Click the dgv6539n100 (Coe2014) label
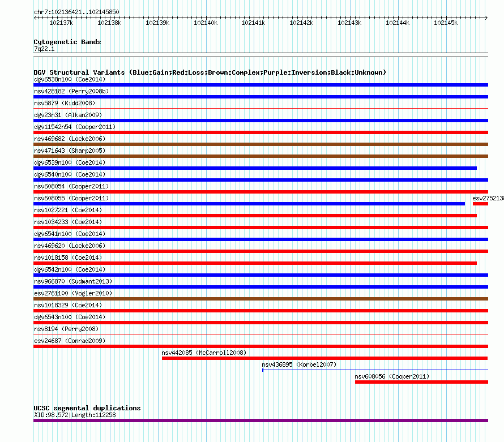This screenshot has height=442, width=504. [x=70, y=162]
